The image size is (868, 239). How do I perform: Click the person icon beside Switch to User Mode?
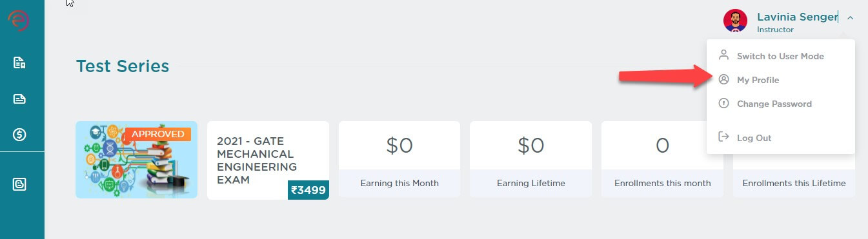[x=723, y=55]
